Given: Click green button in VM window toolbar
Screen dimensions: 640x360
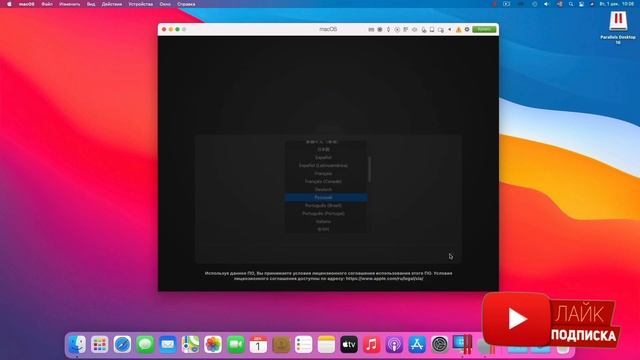Looking at the screenshot, I should click(484, 29).
